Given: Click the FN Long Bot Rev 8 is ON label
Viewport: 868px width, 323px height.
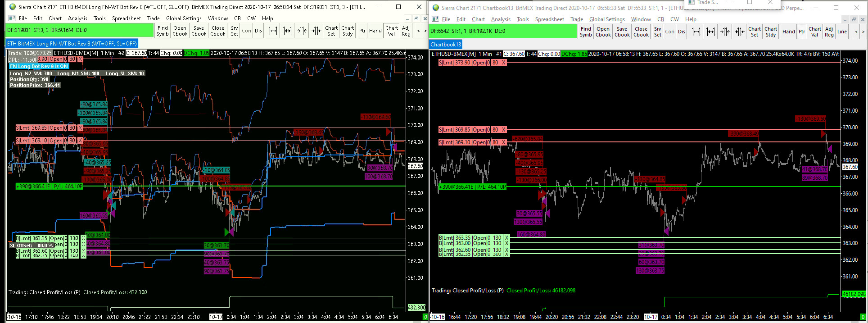Looking at the screenshot, I should coord(39,66).
